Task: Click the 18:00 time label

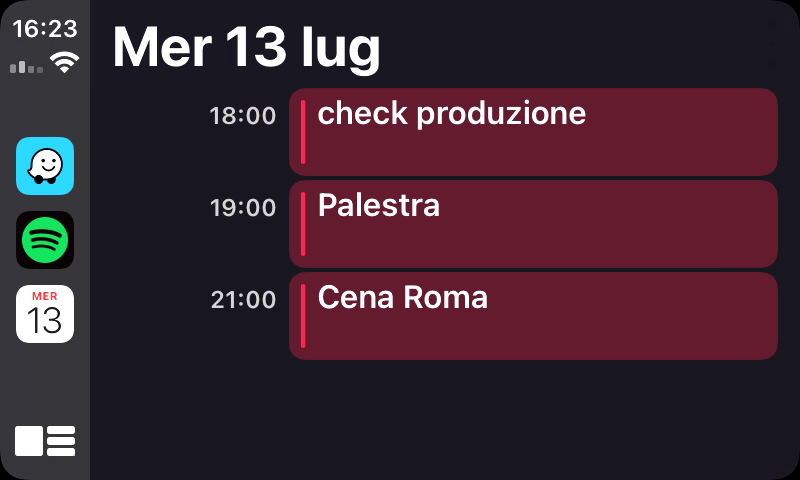Action: click(242, 116)
